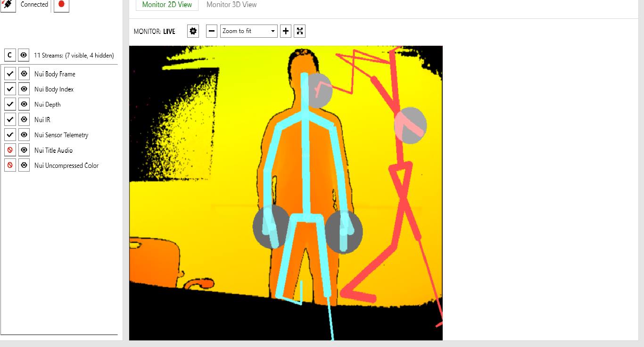644x347 pixels.
Task: Uncheck Nui Body Frame stream
Action: (x=10, y=74)
